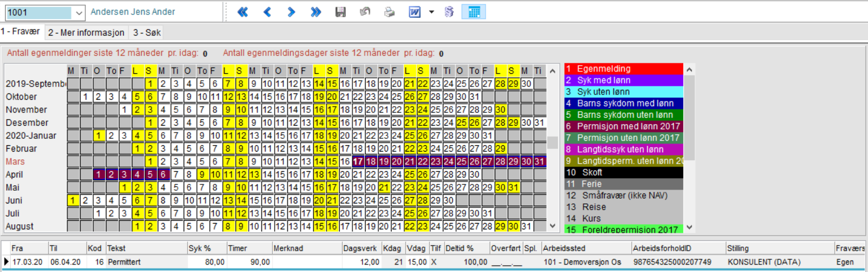Switch to the 1 - Fravær tab

coord(21,32)
